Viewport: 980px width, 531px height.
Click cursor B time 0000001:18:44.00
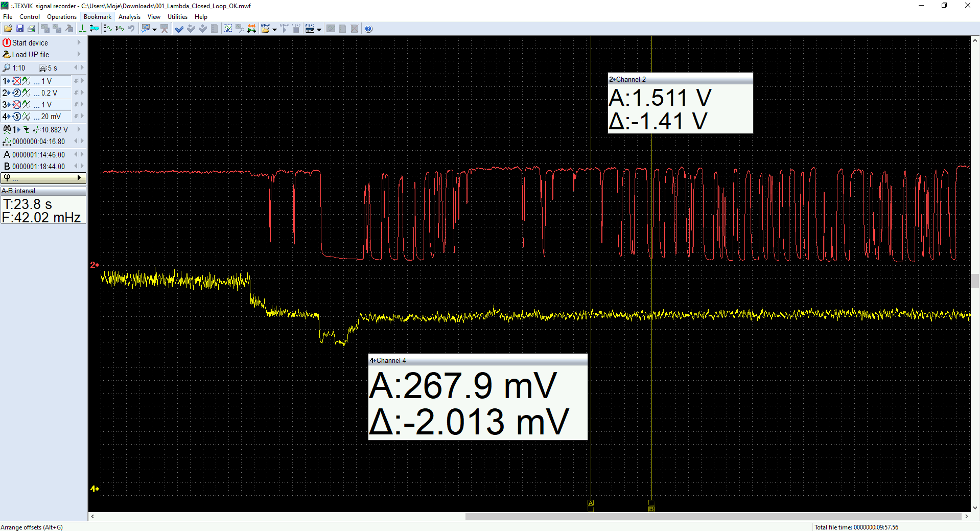(38, 167)
